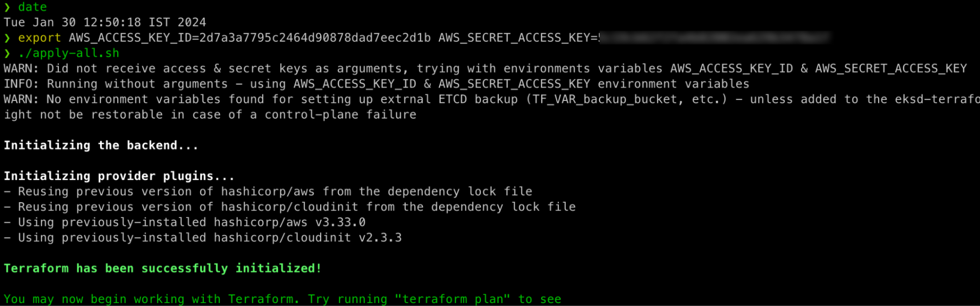Click the INFO Running without arguments line
This screenshot has width=980, height=306.
point(377,84)
